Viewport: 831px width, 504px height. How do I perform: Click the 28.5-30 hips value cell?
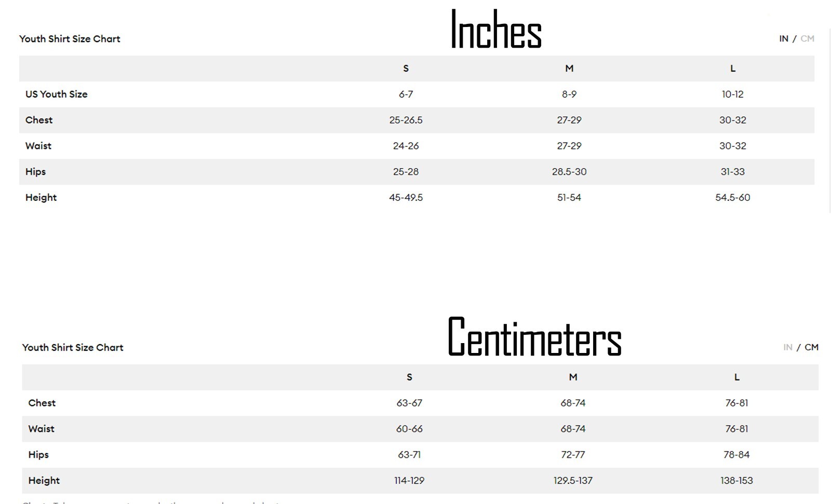pyautogui.click(x=569, y=172)
